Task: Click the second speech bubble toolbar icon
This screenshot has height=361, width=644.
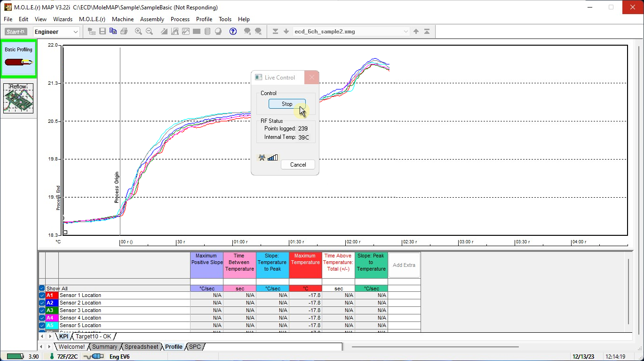Action: click(258, 32)
